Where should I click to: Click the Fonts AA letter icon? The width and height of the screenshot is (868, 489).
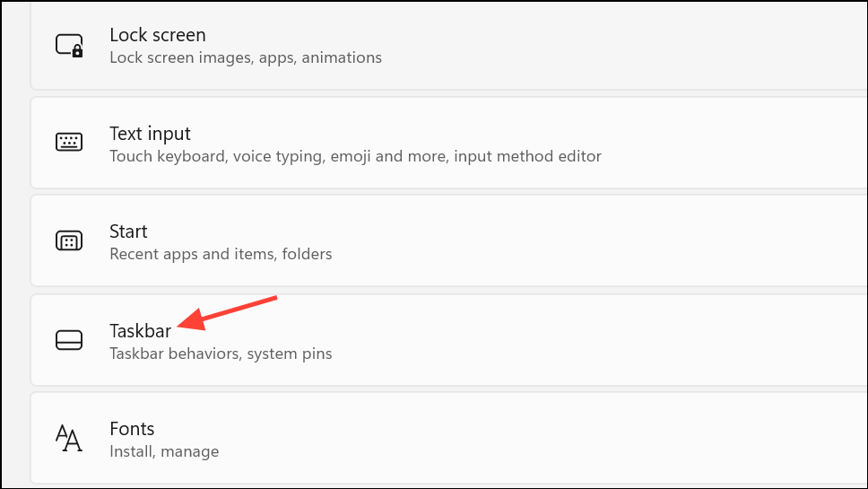pyautogui.click(x=69, y=438)
